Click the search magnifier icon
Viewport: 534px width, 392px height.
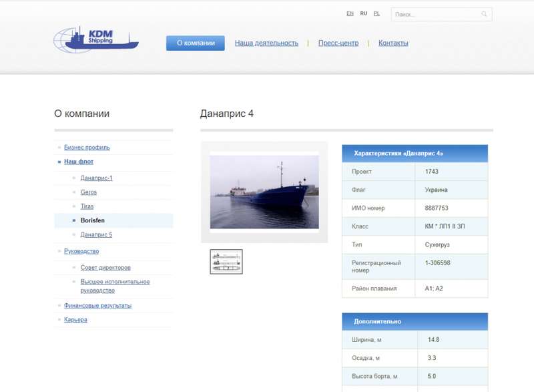484,14
